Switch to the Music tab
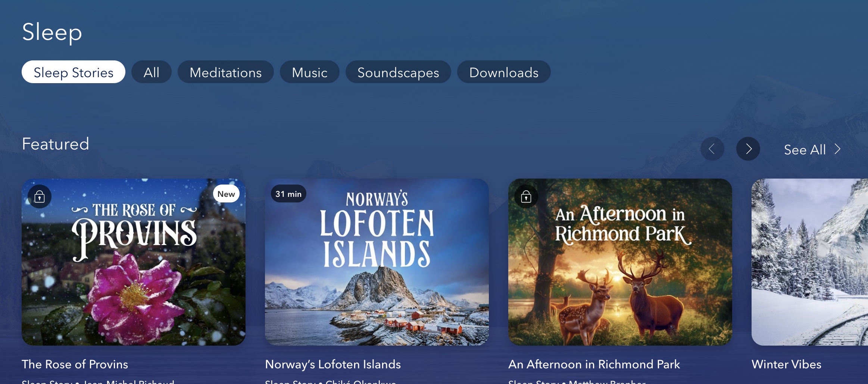Screen dimensions: 868x384 [x=310, y=72]
